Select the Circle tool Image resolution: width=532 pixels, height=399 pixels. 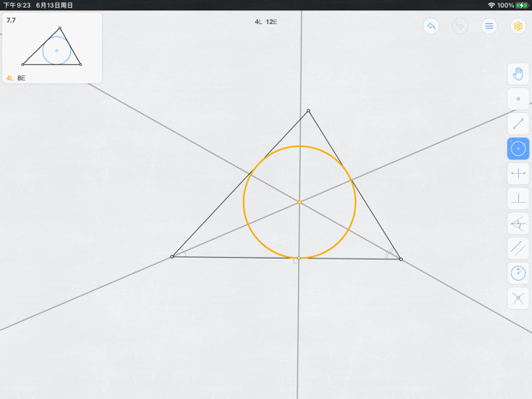(518, 148)
